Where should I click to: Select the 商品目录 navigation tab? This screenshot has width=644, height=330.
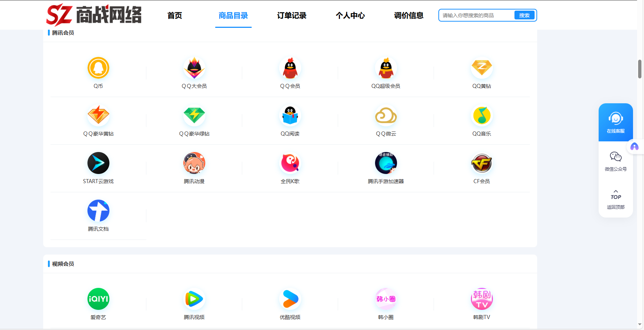(x=233, y=15)
